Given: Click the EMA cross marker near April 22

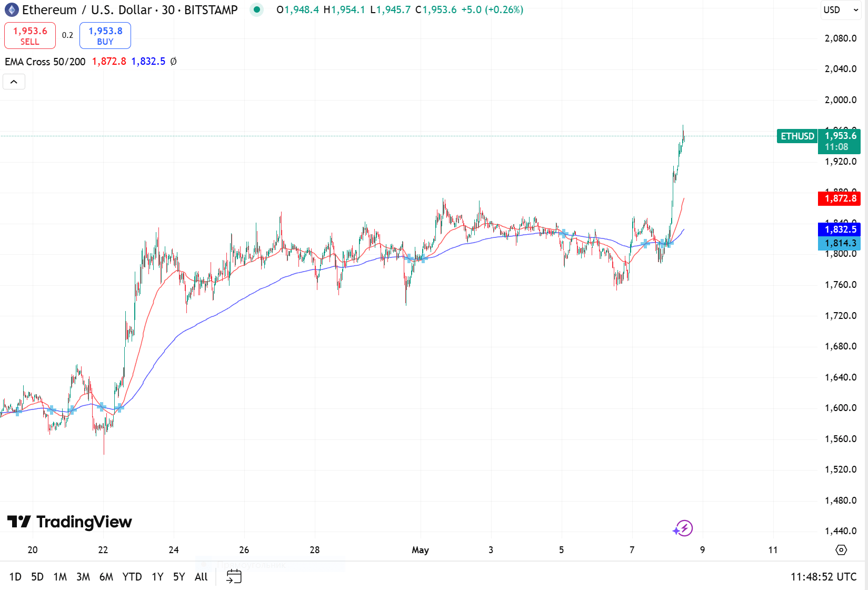Looking at the screenshot, I should tap(101, 407).
